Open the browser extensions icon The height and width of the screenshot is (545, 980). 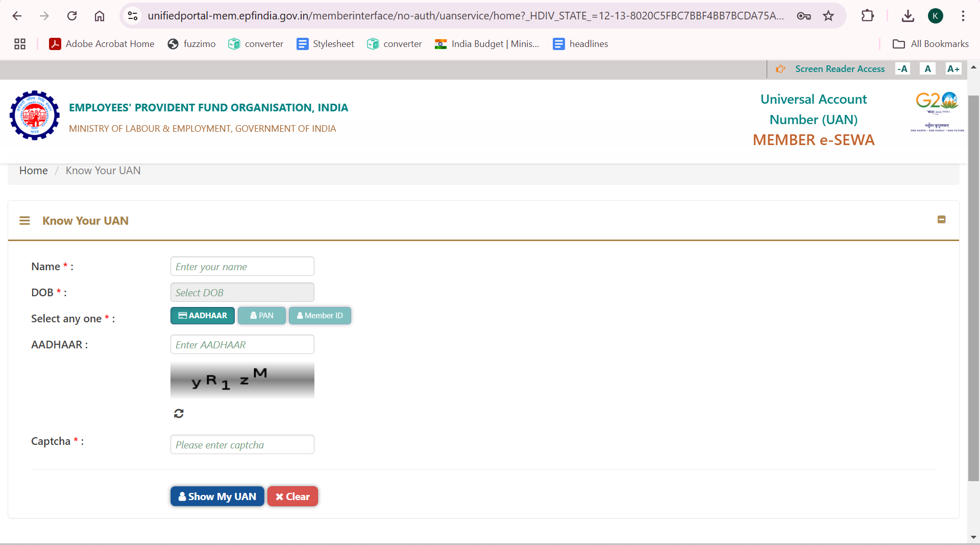[867, 15]
